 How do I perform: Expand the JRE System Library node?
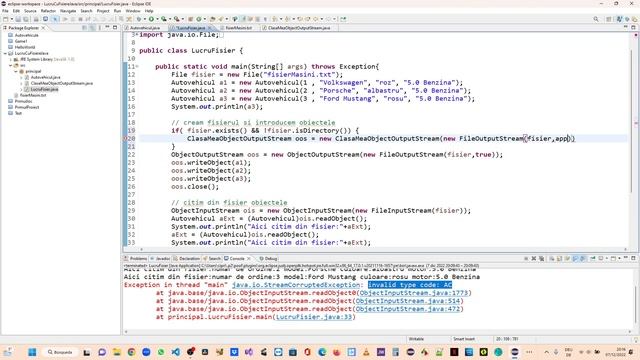(11, 60)
